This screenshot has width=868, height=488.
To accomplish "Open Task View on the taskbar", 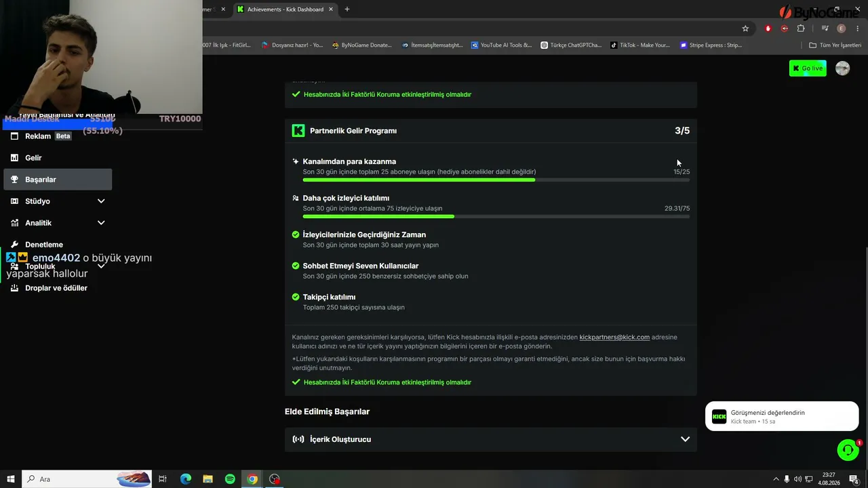I will click(x=163, y=479).
